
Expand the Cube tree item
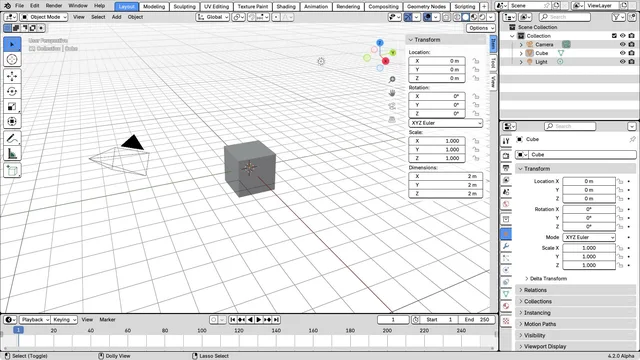521,53
